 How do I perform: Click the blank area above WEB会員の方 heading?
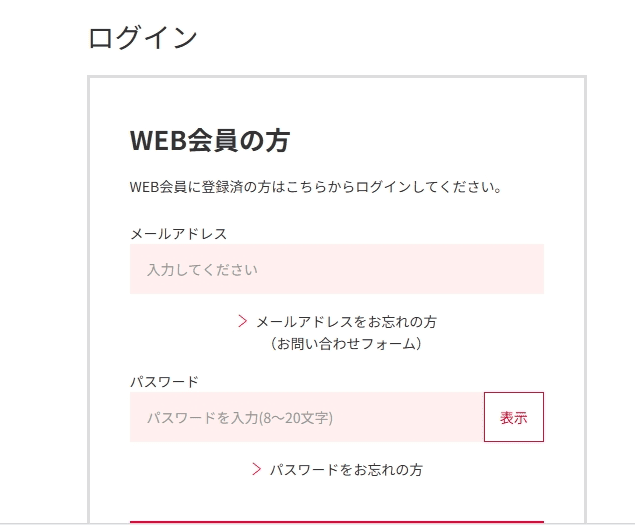coord(337,101)
